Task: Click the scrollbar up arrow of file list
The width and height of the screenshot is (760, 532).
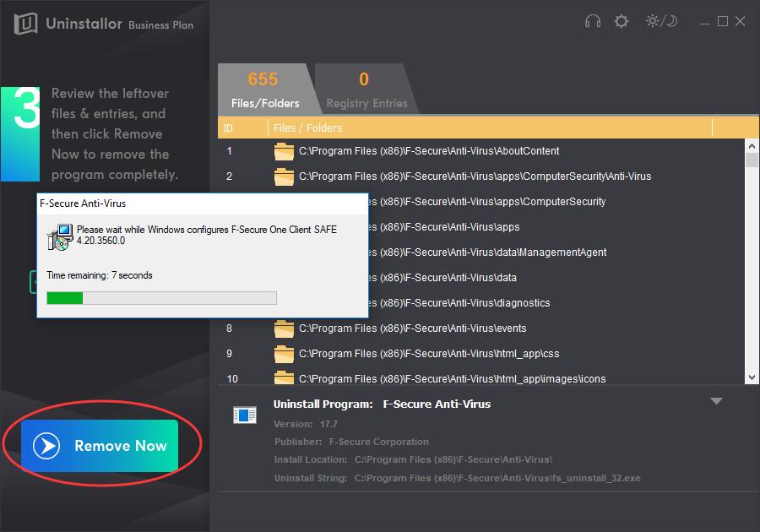Action: point(752,146)
